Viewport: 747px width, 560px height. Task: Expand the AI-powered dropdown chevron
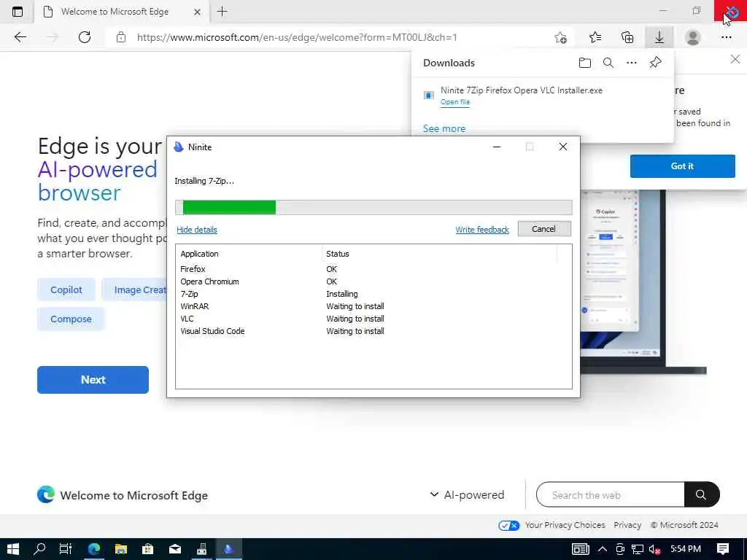coord(434,494)
